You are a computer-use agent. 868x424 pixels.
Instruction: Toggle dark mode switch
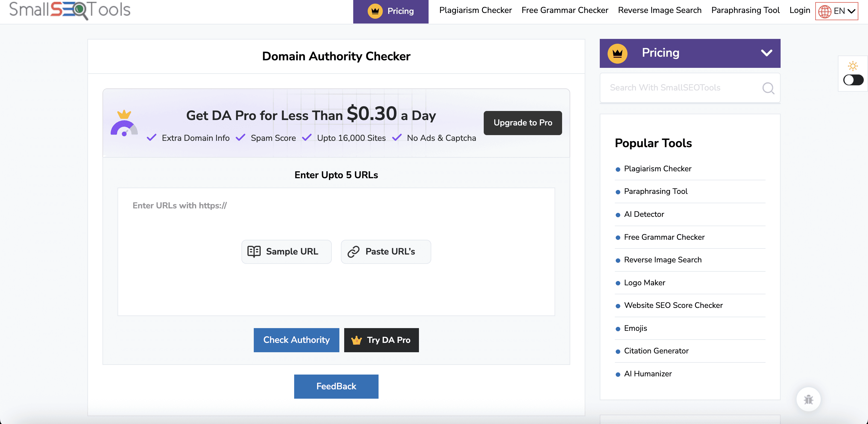coord(853,80)
